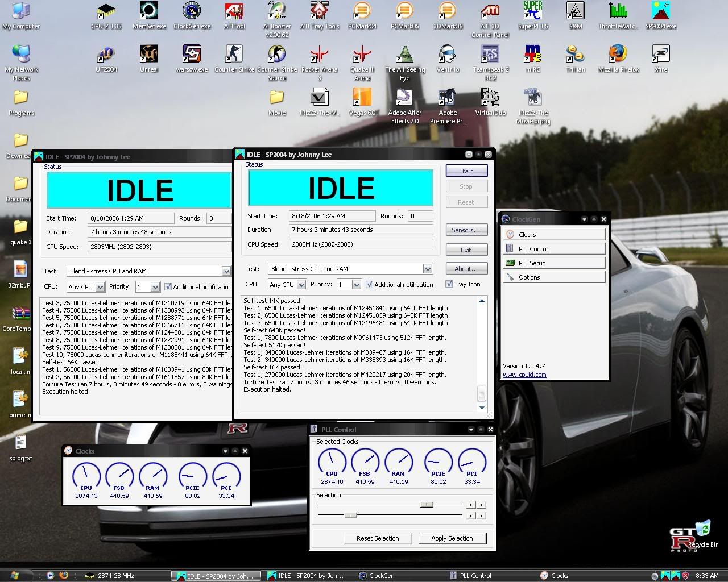Screen dimensions: 728x582
Task: Open the UT2004 game shortcut
Action: pyautogui.click(x=106, y=59)
